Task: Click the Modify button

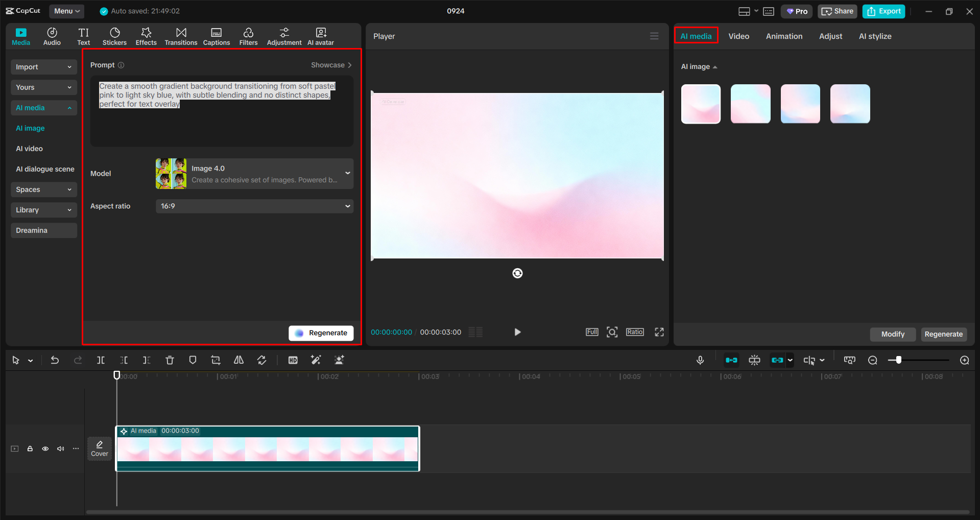Action: [892, 334]
